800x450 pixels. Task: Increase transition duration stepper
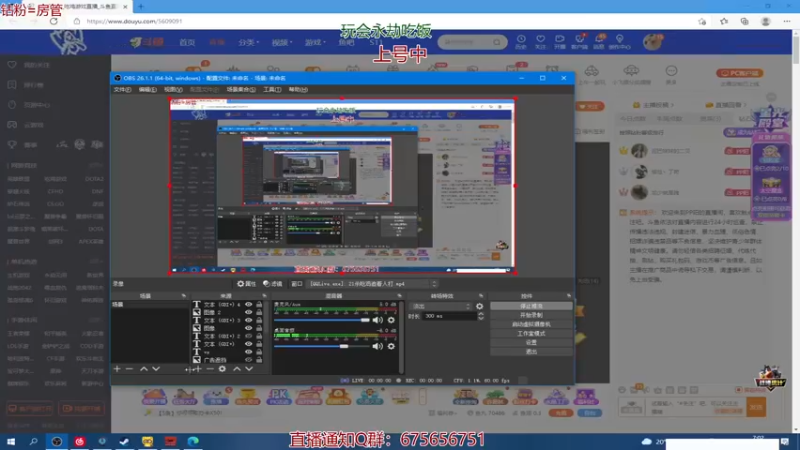481,314
